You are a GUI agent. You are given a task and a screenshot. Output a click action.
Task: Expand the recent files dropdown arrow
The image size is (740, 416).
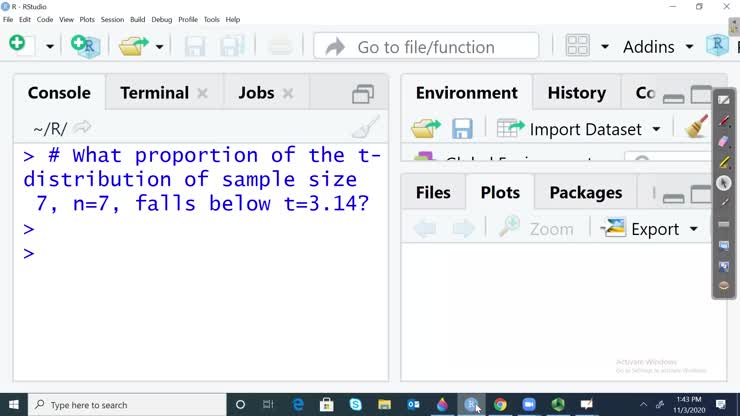pos(160,47)
